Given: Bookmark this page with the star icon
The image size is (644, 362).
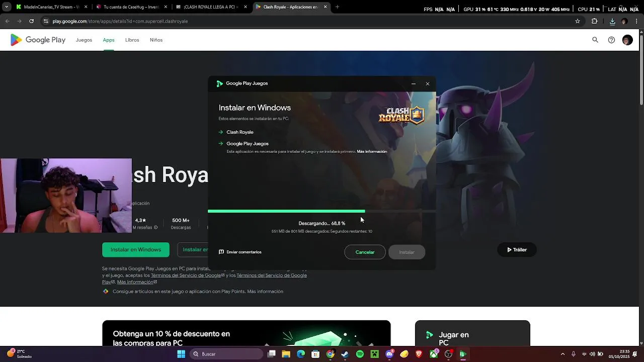Looking at the screenshot, I should (578, 21).
